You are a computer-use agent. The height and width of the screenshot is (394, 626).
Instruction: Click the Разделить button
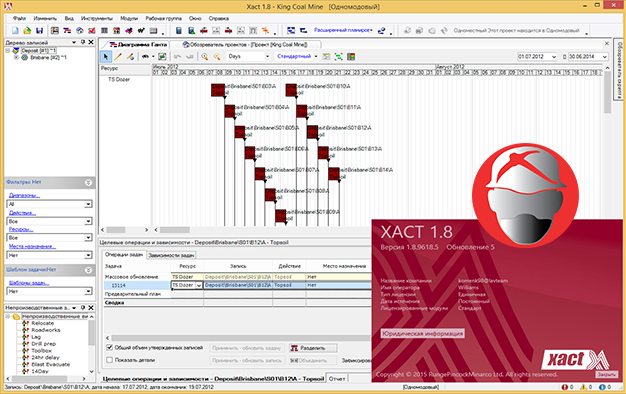coord(313,348)
